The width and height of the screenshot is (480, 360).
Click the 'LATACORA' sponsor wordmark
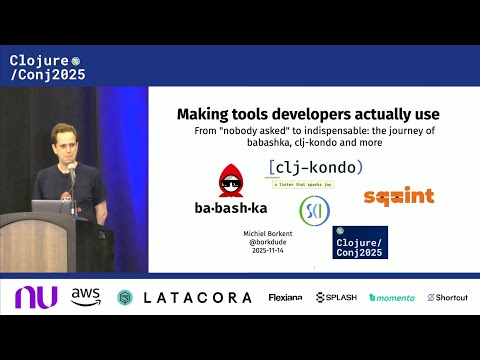(x=197, y=298)
